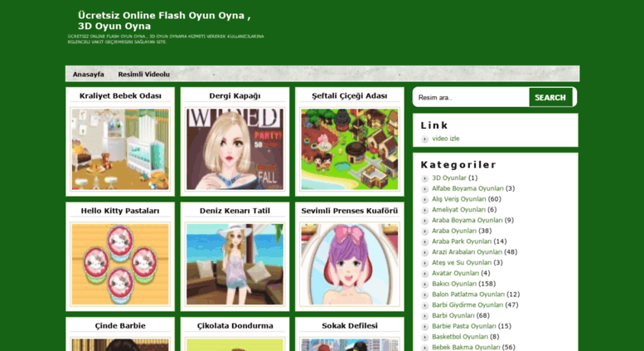Click the SEARCH button
This screenshot has width=644, height=351.
[x=550, y=97]
